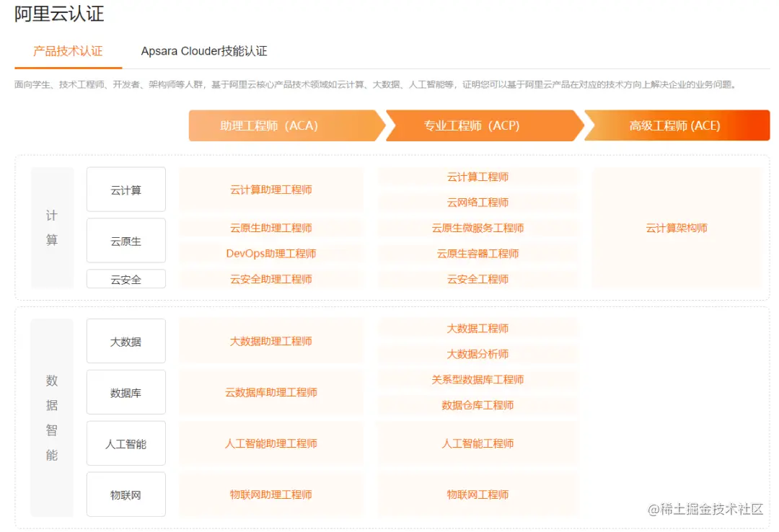The image size is (779, 532).
Task: Click the 大数据 category box
Action: pos(126,342)
